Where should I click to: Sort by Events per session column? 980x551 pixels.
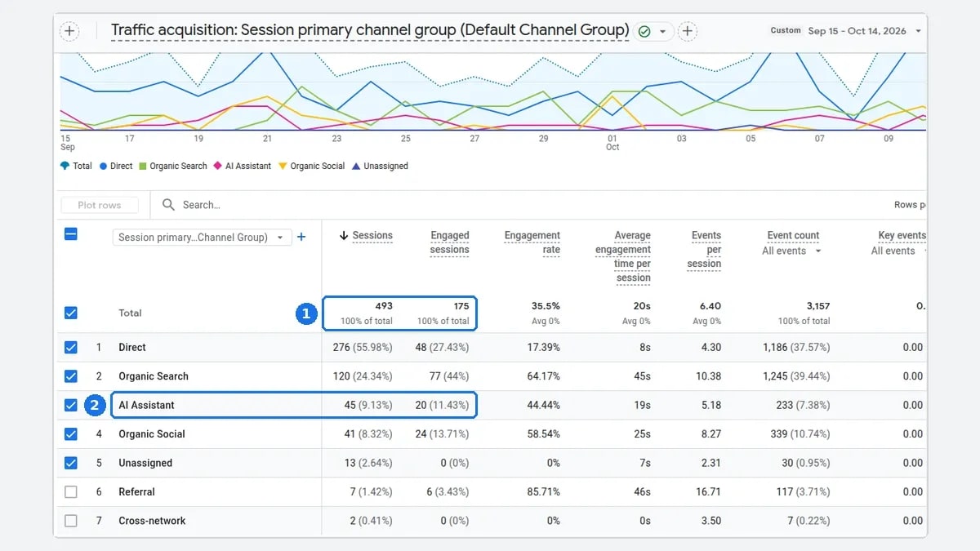pyautogui.click(x=705, y=249)
